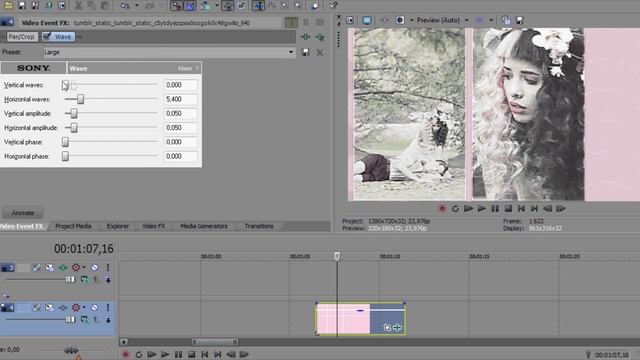Make compositing child on track 3
The width and height of the screenshot is (640, 360).
108,280
